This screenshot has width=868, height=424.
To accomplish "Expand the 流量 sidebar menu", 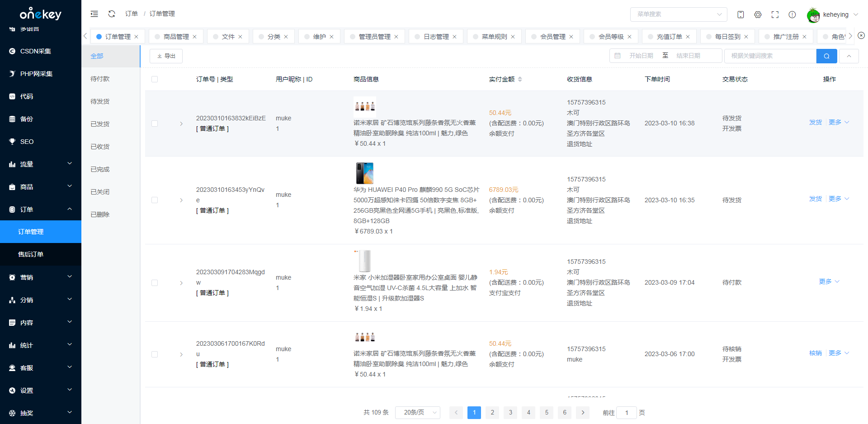I will pyautogui.click(x=41, y=164).
